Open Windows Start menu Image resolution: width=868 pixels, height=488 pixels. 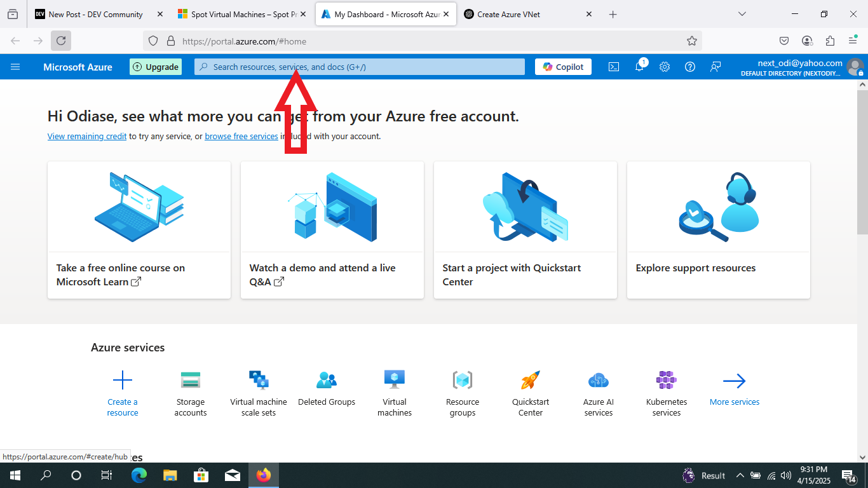click(15, 475)
